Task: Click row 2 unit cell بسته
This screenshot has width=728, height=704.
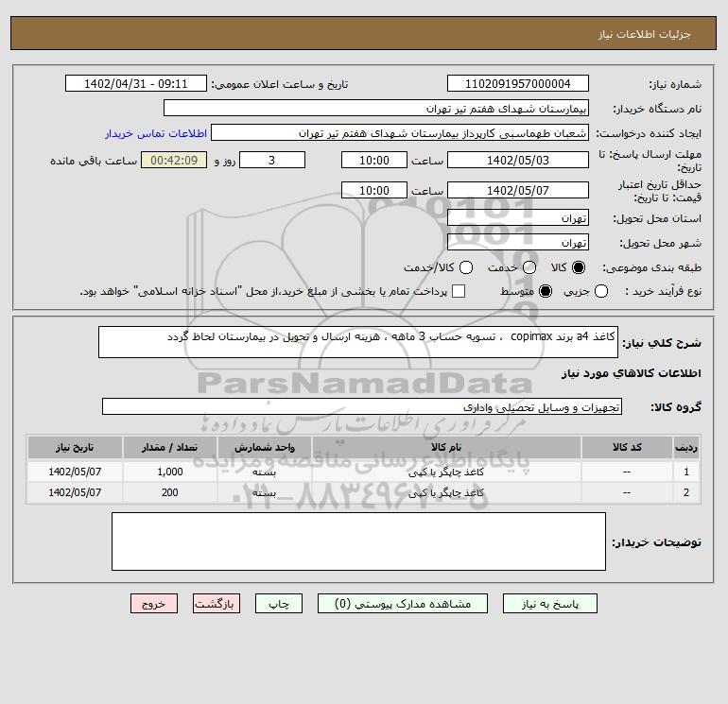Action: [264, 493]
